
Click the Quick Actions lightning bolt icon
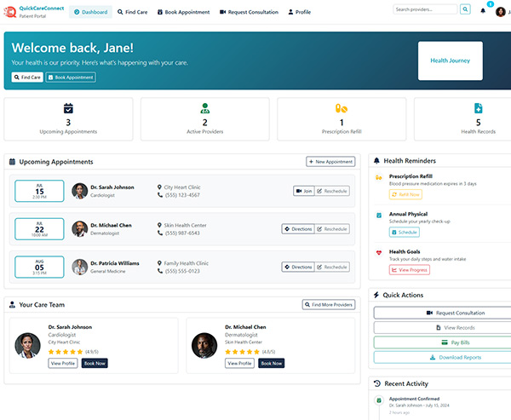[x=376, y=295]
